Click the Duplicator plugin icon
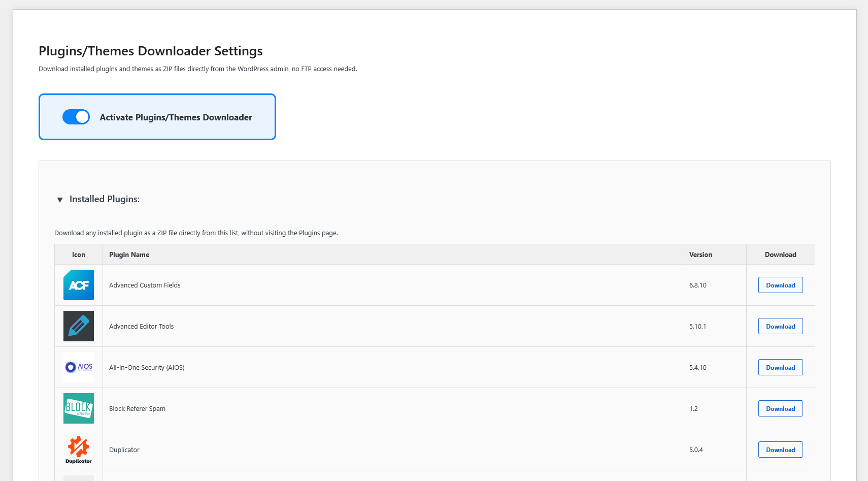 (79, 450)
